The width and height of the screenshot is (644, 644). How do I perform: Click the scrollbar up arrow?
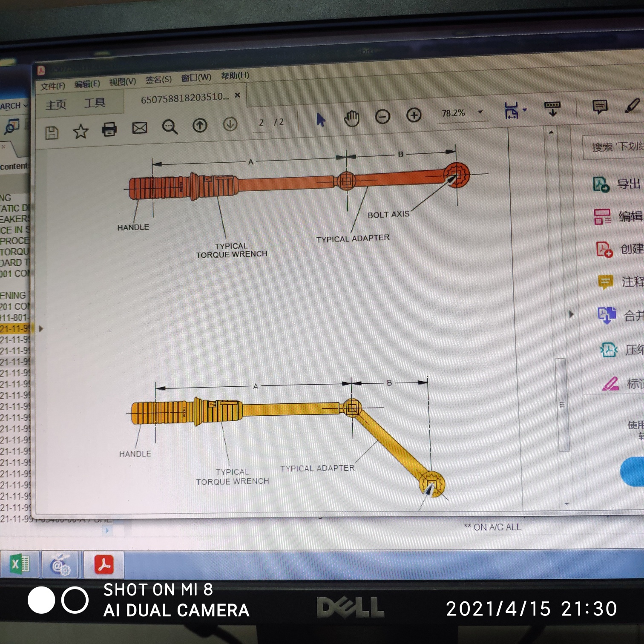(551, 132)
